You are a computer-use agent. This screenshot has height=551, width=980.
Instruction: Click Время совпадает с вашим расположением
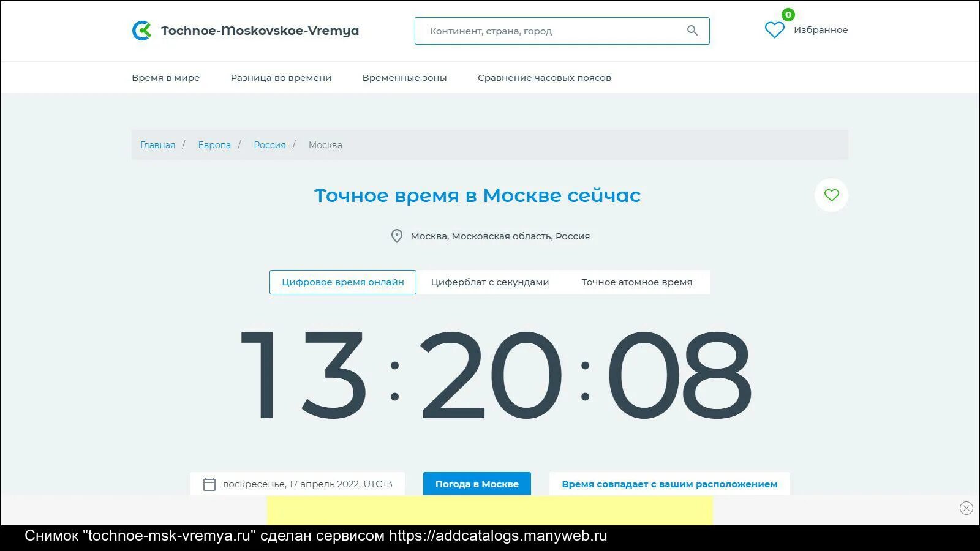[x=669, y=484]
